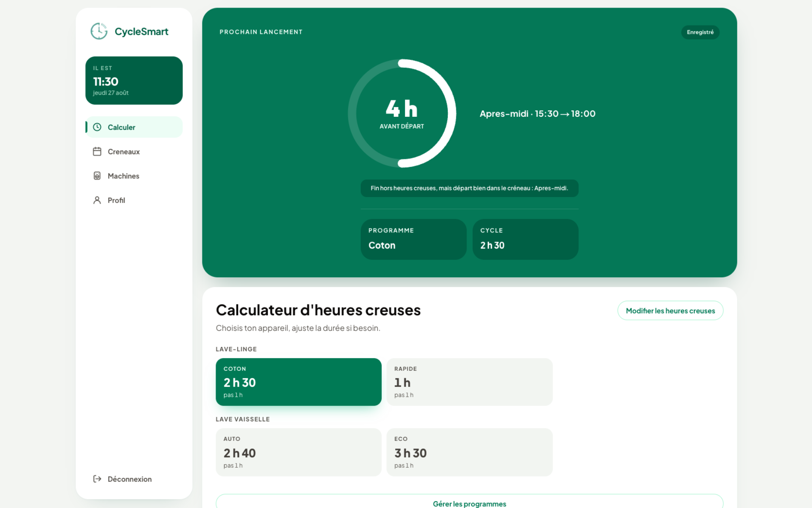Select the Coton 2 h 30 program
The width and height of the screenshot is (812, 508).
pyautogui.click(x=298, y=382)
